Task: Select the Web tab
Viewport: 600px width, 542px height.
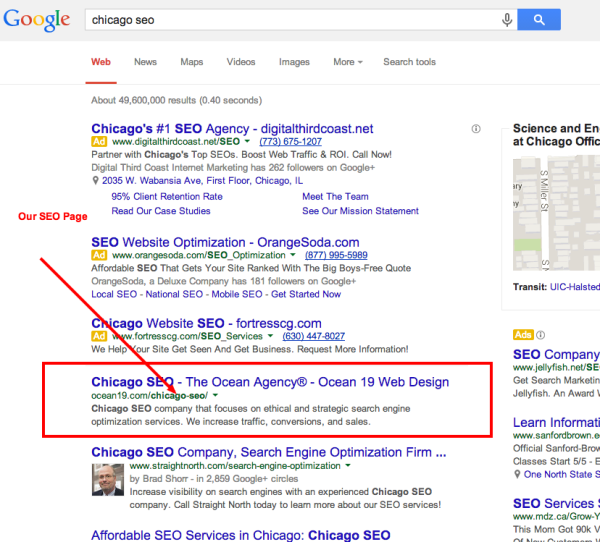Action: pyautogui.click(x=101, y=62)
